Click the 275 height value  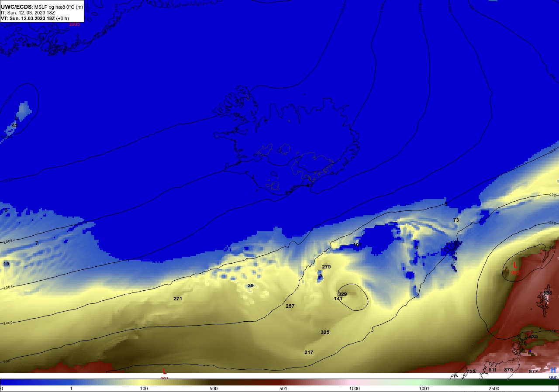point(326,267)
